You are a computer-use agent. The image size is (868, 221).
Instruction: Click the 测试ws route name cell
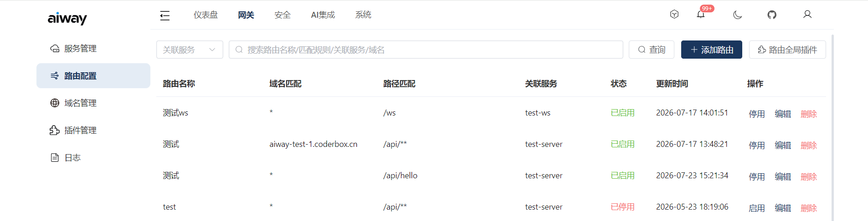(x=175, y=113)
